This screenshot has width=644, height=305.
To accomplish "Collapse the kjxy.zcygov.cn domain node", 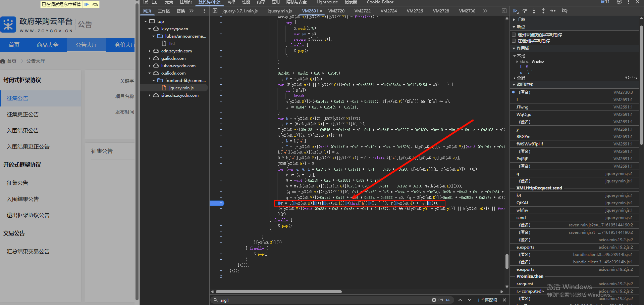I will (150, 29).
